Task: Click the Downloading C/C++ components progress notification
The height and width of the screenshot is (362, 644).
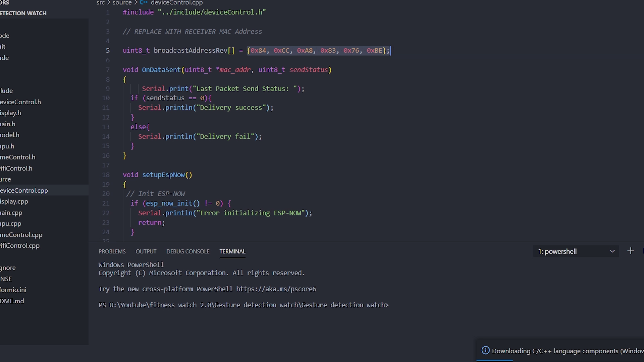Action: click(x=560, y=351)
